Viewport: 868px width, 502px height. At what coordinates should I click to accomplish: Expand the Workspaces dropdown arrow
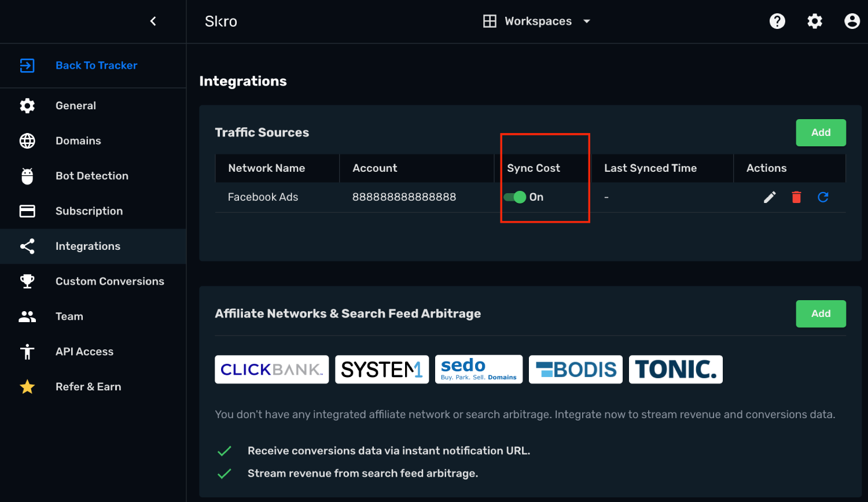pyautogui.click(x=587, y=21)
